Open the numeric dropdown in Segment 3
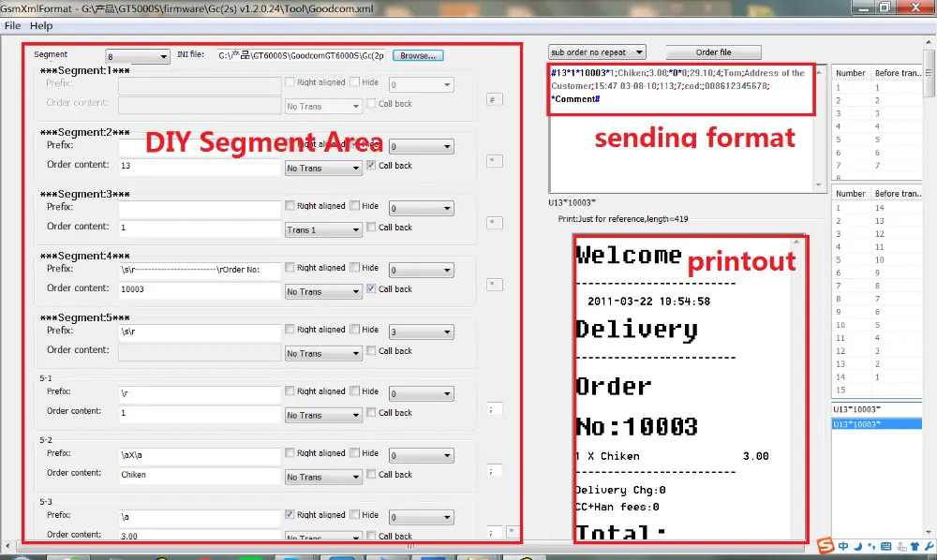937x560 pixels. tap(421, 208)
